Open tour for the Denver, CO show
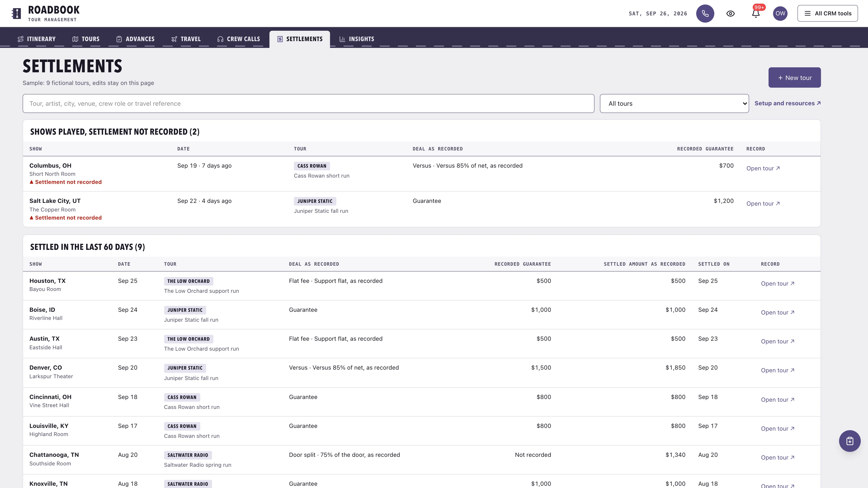 pos(778,370)
